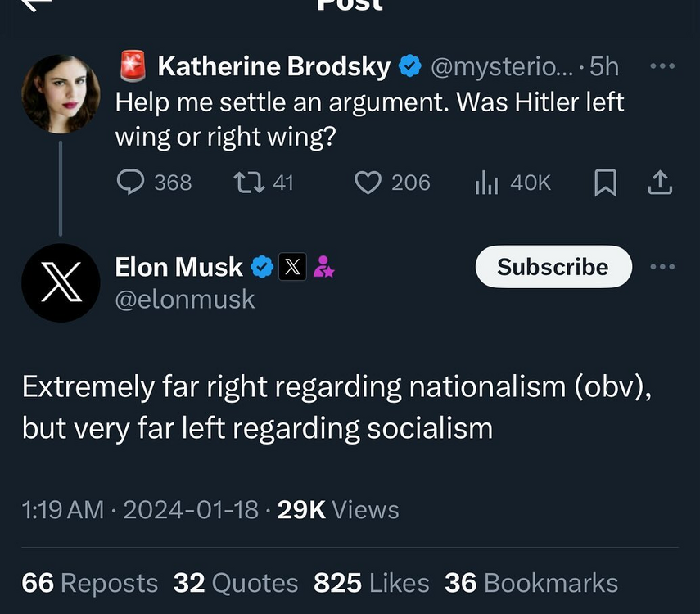Viewport: 700px width, 614px height.
Task: Bookmark Katherine Brodsky's post
Action: click(605, 182)
